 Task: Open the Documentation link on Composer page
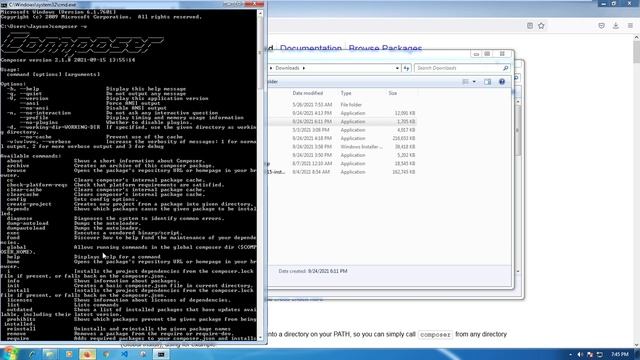[x=311, y=48]
